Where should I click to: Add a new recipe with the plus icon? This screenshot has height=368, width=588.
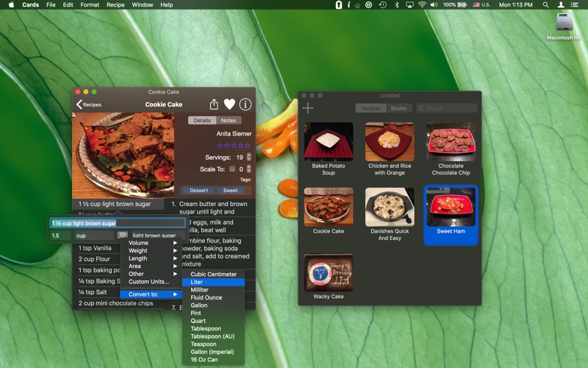pos(308,108)
